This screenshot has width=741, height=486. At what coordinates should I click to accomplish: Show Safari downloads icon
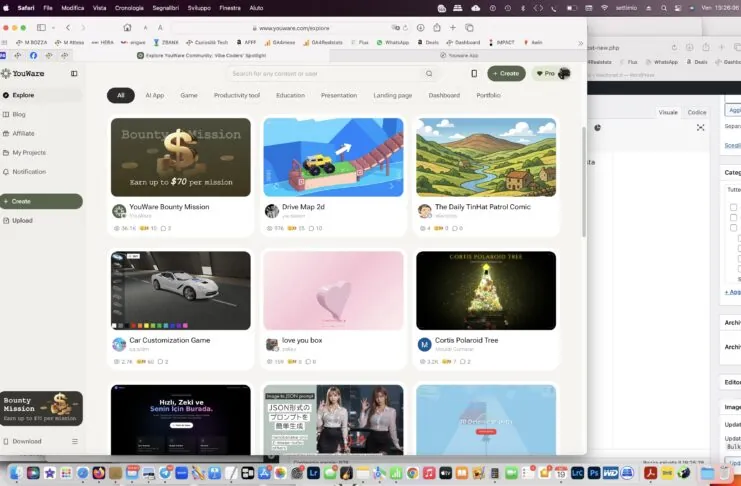[x=421, y=27]
